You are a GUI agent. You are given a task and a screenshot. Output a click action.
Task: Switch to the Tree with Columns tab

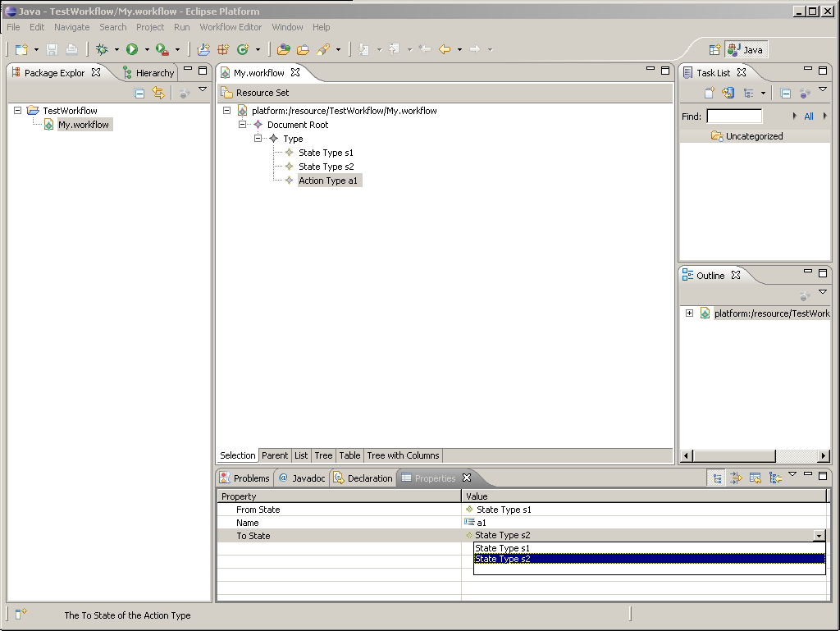[403, 455]
